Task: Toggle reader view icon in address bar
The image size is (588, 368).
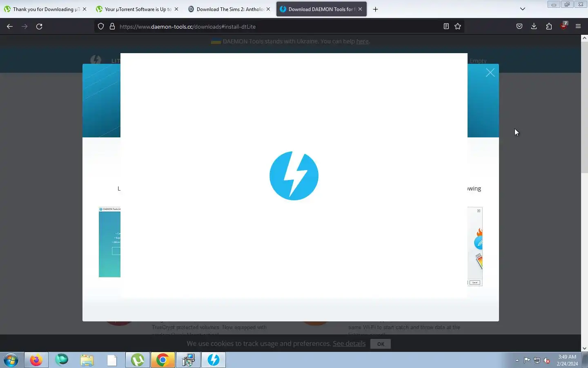Action: [x=446, y=26]
